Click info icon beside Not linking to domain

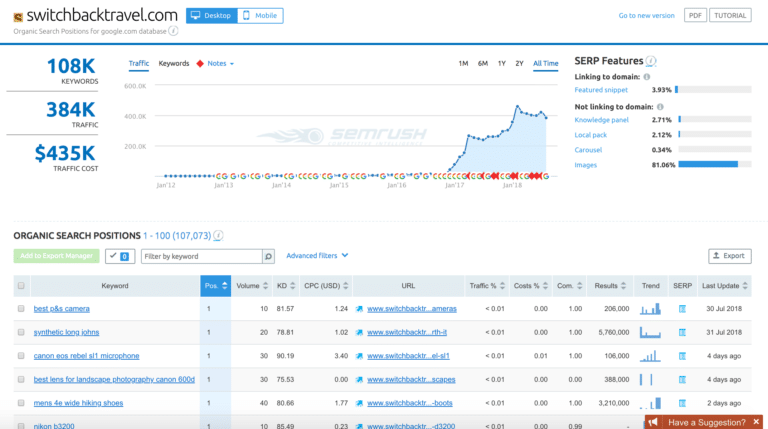[x=660, y=107]
